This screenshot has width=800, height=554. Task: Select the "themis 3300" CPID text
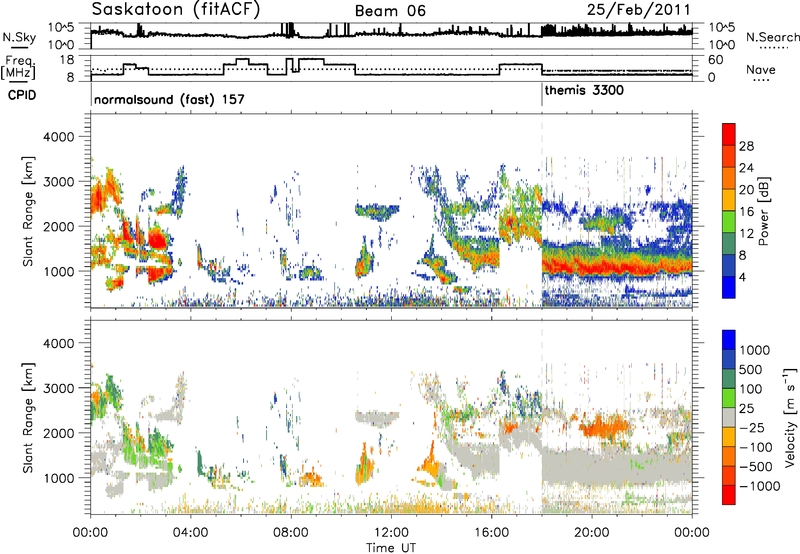click(x=584, y=91)
